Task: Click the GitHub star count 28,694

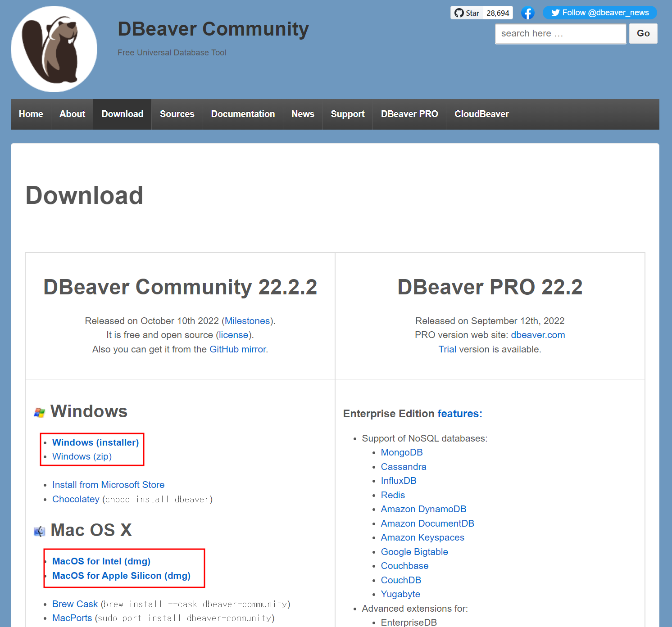Action: (x=498, y=13)
